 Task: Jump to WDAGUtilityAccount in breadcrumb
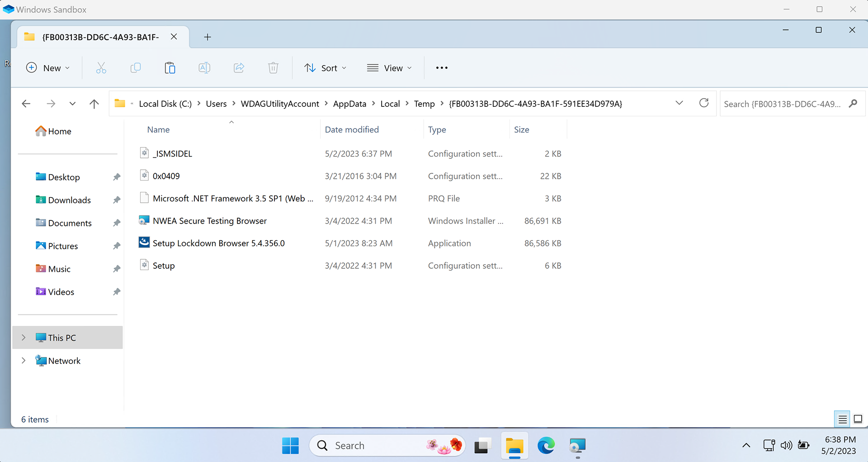pyautogui.click(x=280, y=104)
